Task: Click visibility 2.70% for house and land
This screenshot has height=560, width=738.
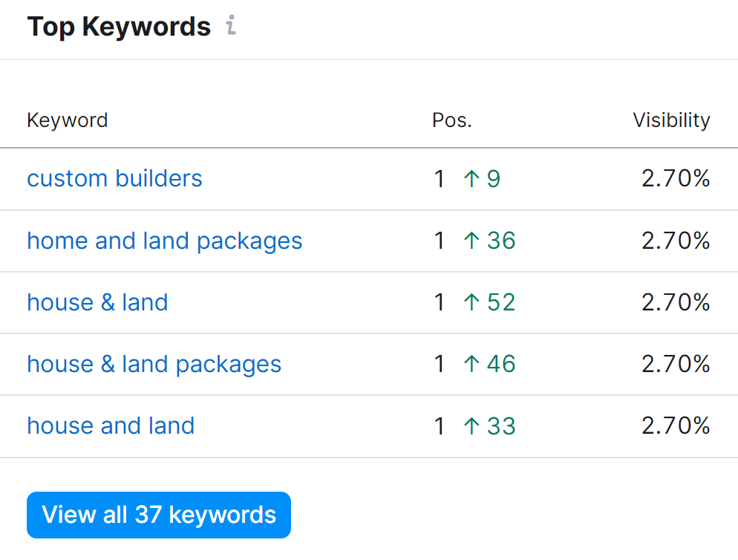Action: click(x=676, y=426)
